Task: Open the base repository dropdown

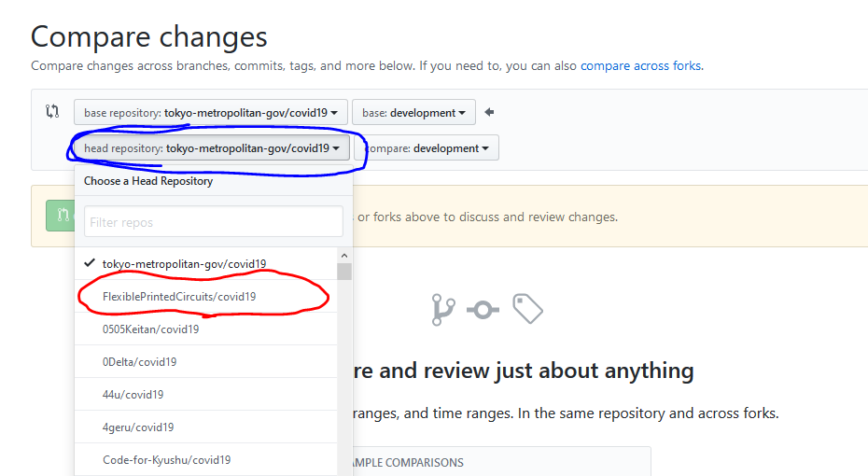Action: click(x=211, y=113)
